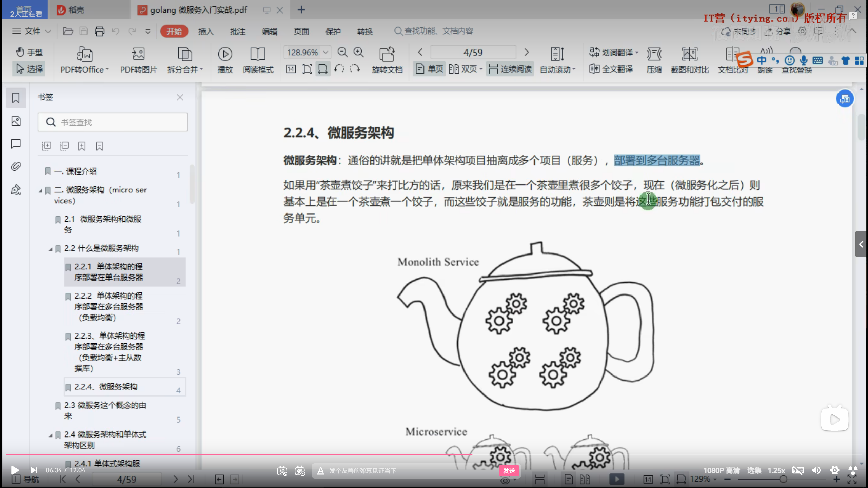Open the zoom percentage 128.96% dropdown

(325, 52)
